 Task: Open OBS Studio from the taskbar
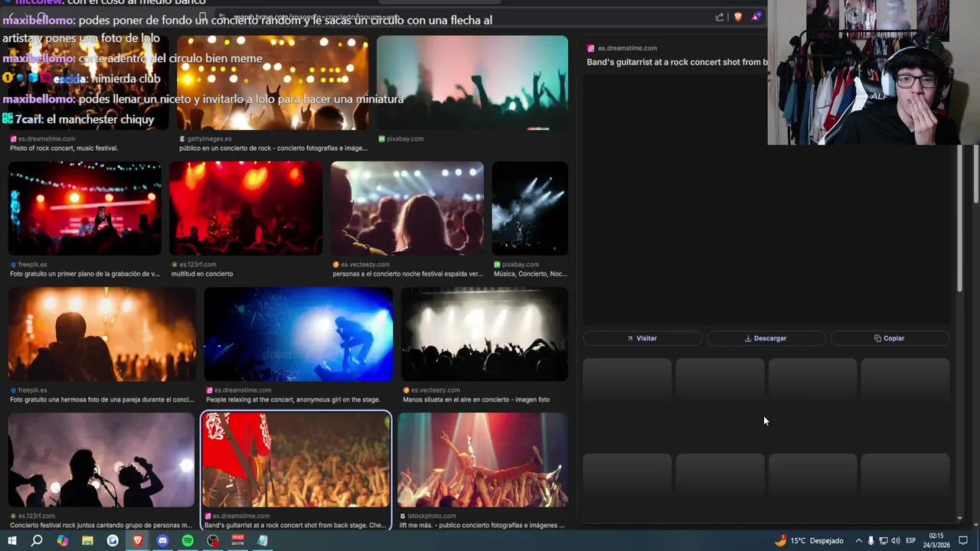pos(213,540)
